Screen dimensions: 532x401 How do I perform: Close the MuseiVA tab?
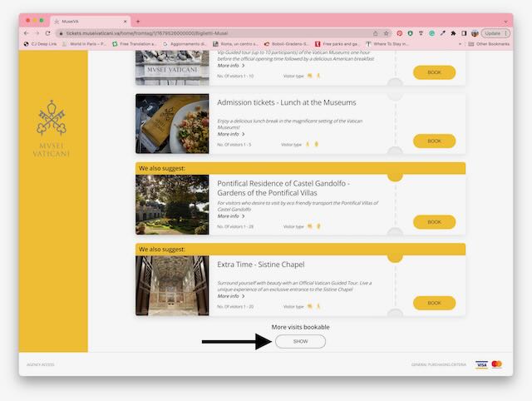click(125, 22)
